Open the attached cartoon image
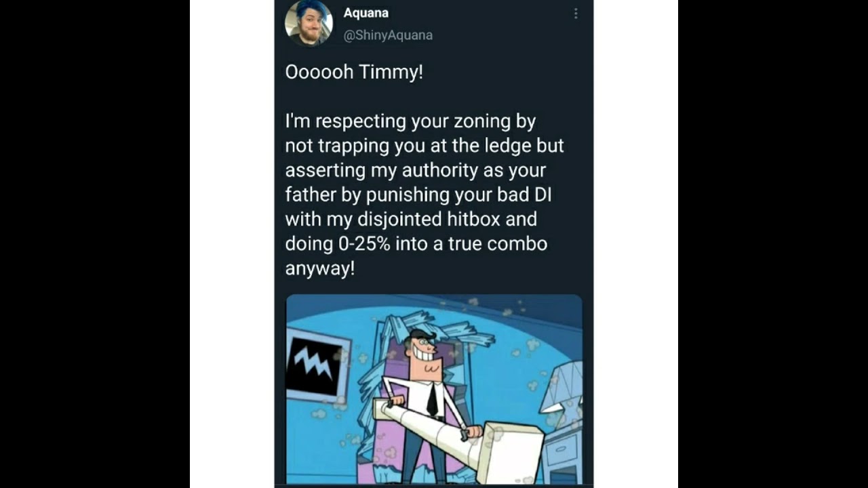Image resolution: width=868 pixels, height=488 pixels. tap(434, 390)
